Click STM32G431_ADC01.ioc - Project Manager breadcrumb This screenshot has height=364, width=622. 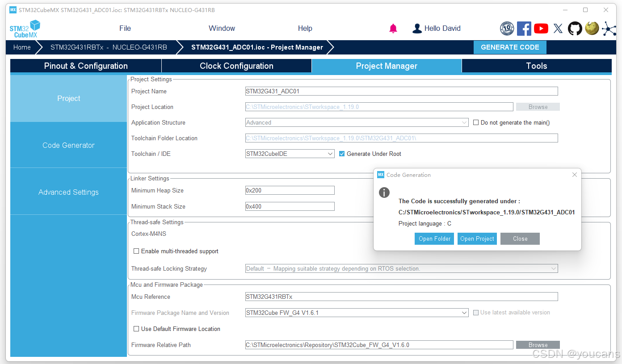257,47
